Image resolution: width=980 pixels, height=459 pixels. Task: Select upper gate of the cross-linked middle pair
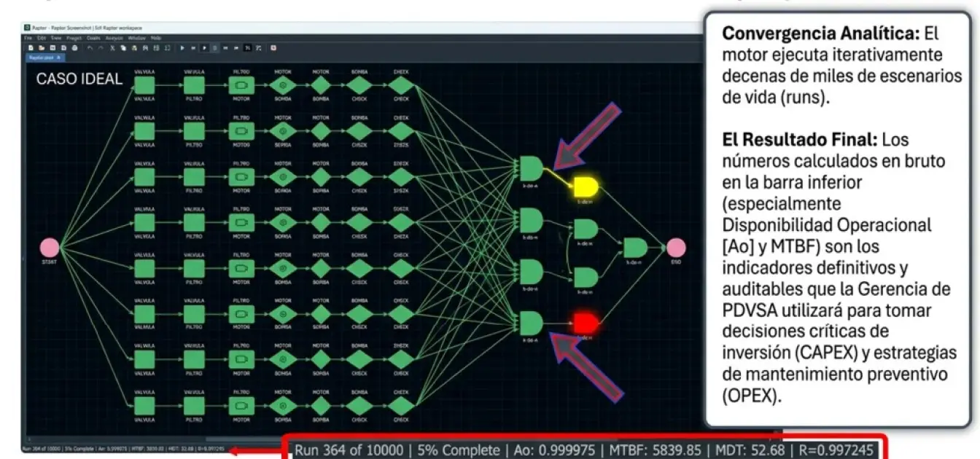(x=586, y=229)
